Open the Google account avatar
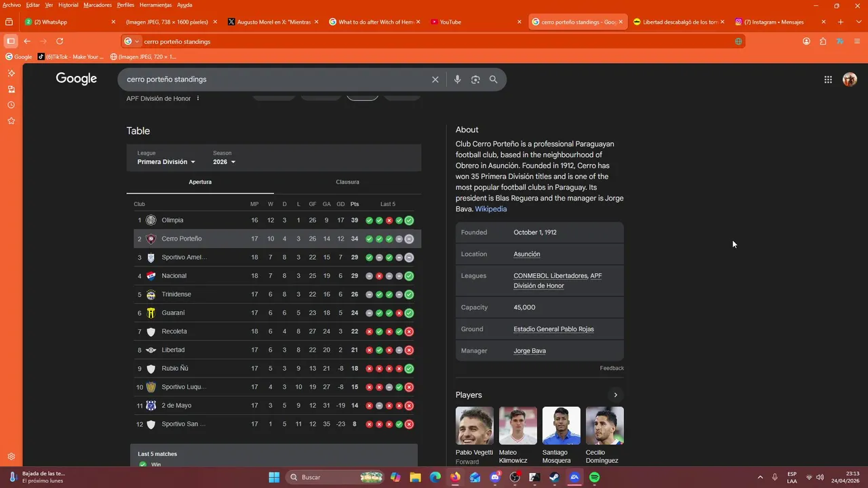The height and width of the screenshot is (488, 868). pos(850,79)
